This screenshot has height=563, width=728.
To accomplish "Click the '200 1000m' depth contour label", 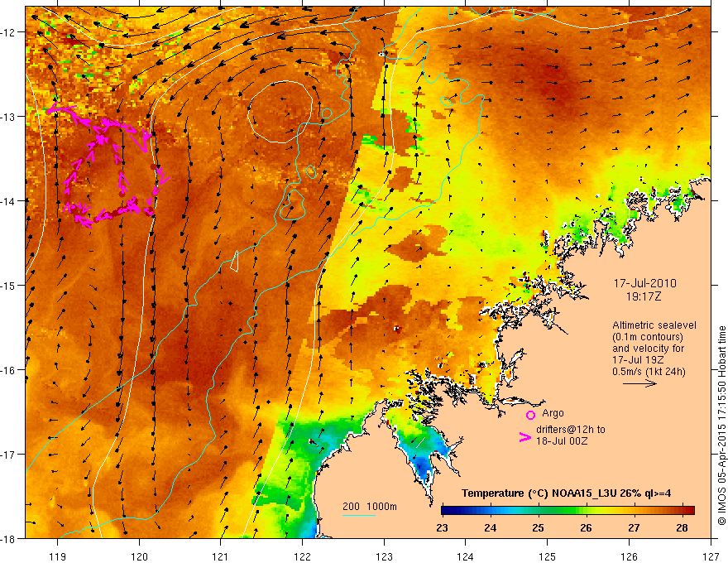I will coord(370,507).
